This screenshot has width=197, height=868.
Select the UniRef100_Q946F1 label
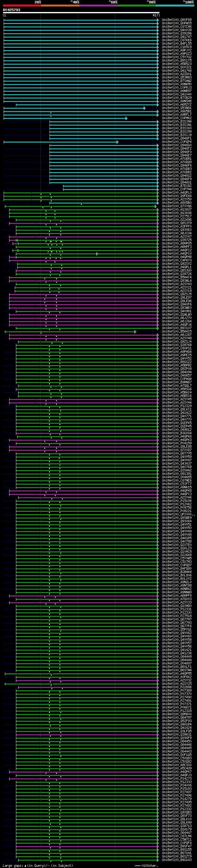click(x=177, y=139)
